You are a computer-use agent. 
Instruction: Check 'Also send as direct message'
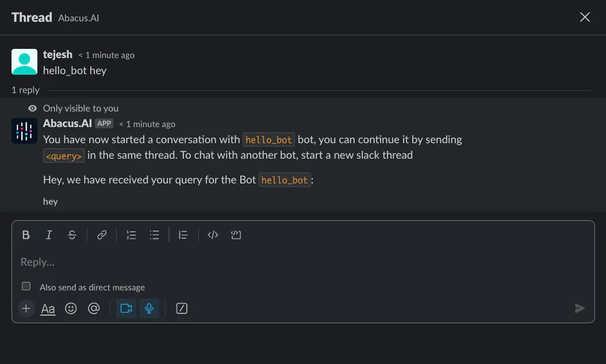click(26, 286)
